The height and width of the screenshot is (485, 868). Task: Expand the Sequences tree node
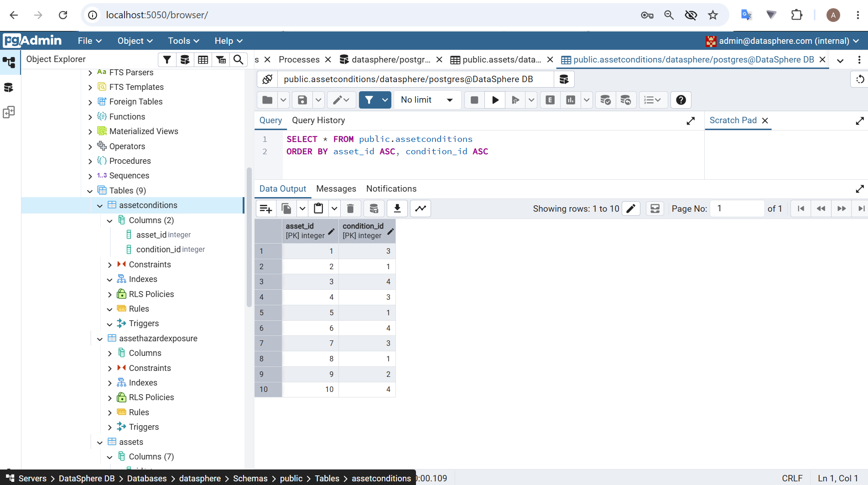[90, 176]
